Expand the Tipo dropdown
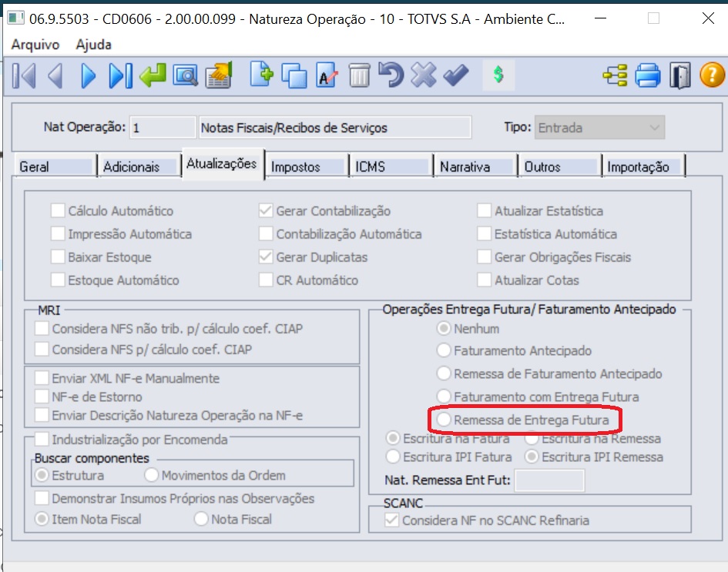Viewport: 728px width, 572px height. 655,128
